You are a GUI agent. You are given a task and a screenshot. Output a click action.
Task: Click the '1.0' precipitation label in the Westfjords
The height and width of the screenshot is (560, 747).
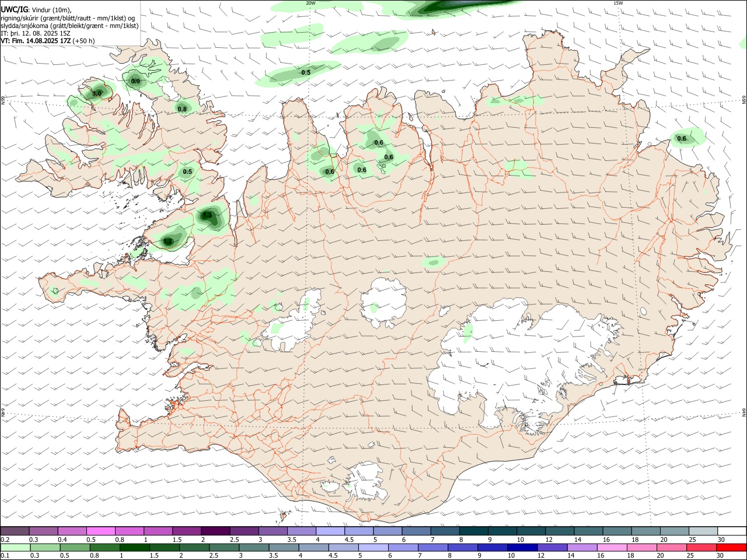(97, 93)
